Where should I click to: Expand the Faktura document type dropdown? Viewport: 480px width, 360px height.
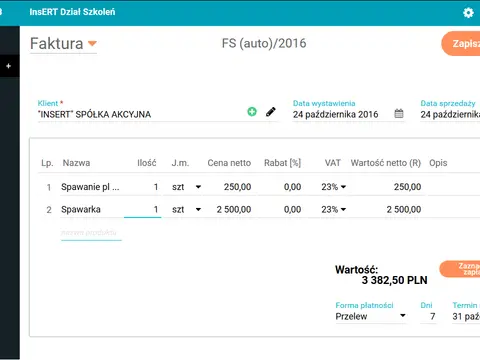pos(92,43)
